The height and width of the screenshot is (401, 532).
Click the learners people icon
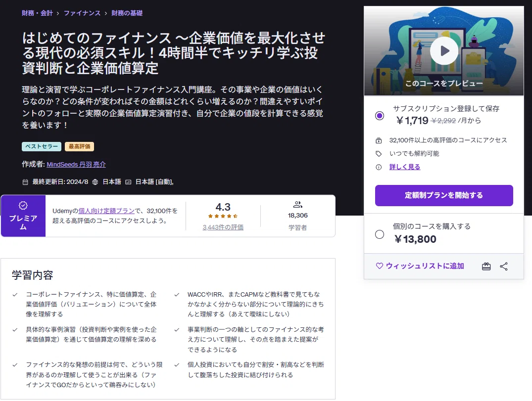click(x=297, y=204)
